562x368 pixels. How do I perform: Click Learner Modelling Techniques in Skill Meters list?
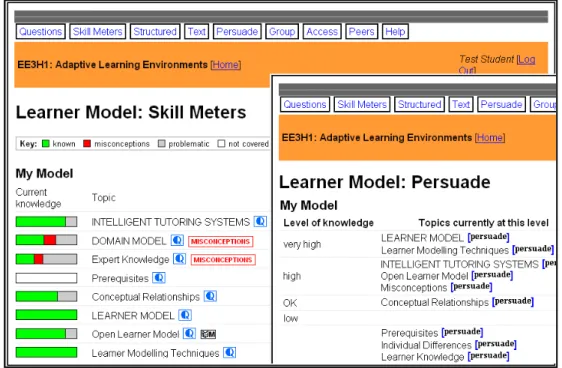(x=155, y=353)
